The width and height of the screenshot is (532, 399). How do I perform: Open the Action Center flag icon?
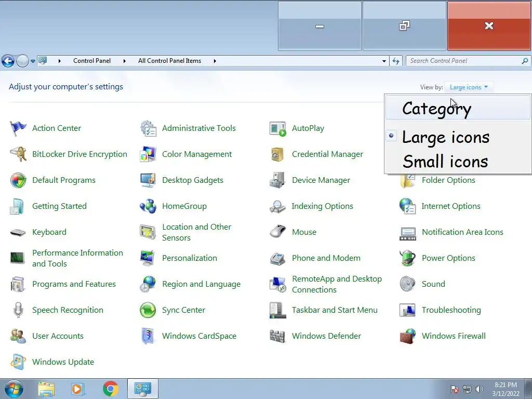18,128
